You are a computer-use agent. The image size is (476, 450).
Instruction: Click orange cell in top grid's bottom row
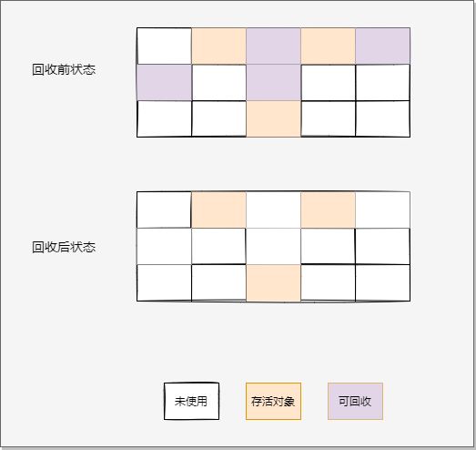click(x=273, y=118)
